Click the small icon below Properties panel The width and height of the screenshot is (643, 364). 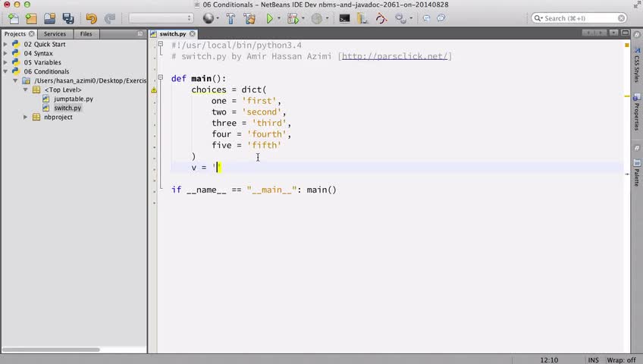point(637,148)
